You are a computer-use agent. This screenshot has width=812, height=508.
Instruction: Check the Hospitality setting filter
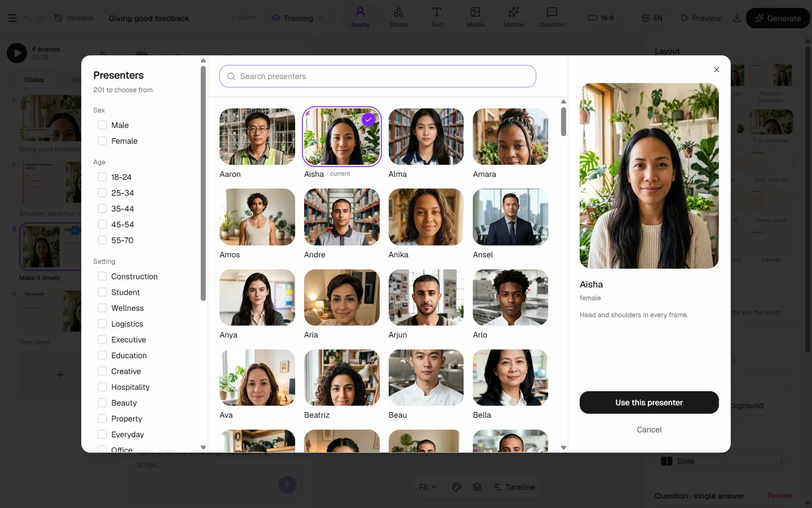tap(102, 387)
